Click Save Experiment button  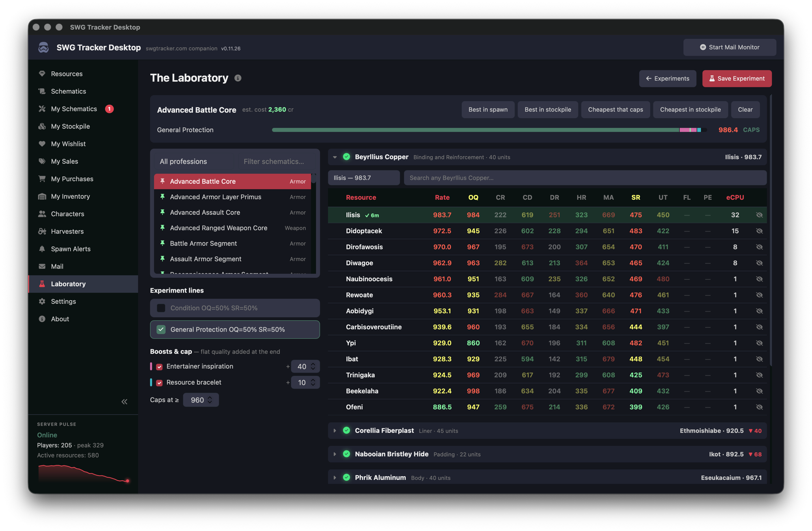(x=737, y=78)
